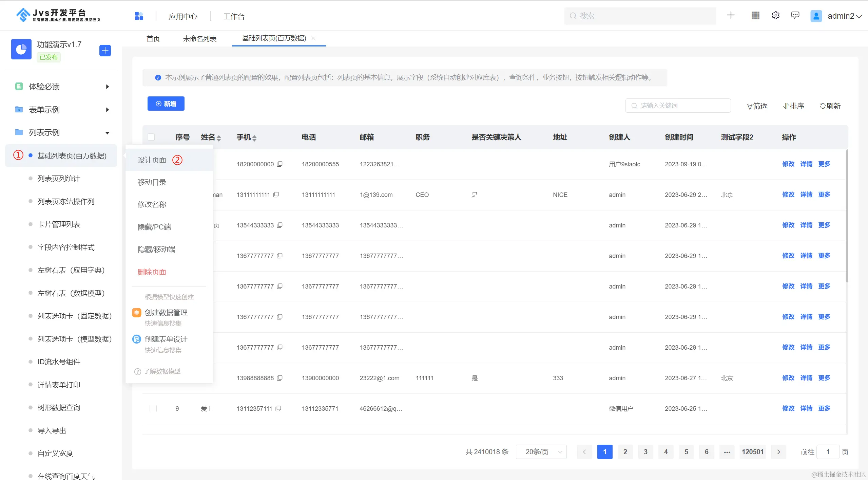
Task: Click the 新增 button
Action: point(166,104)
